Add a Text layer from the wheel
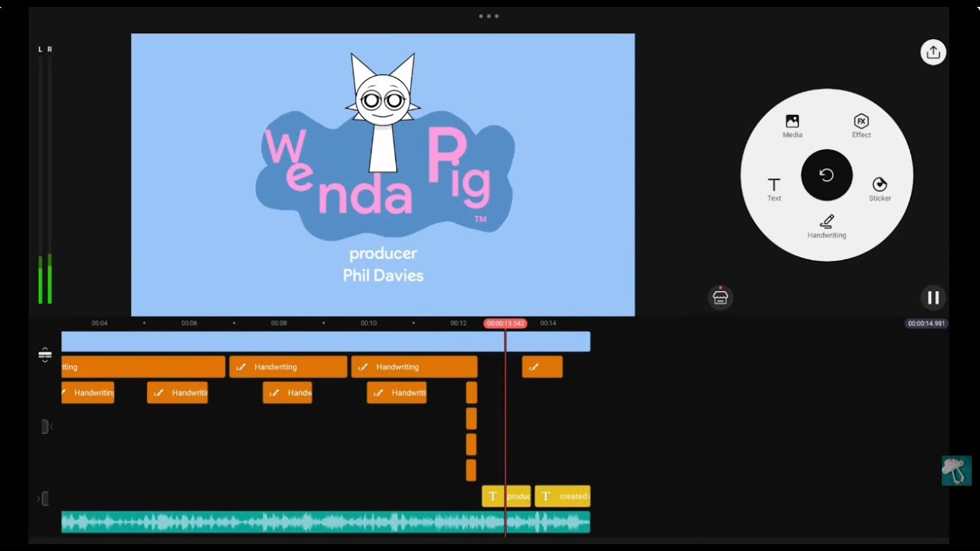 774,190
